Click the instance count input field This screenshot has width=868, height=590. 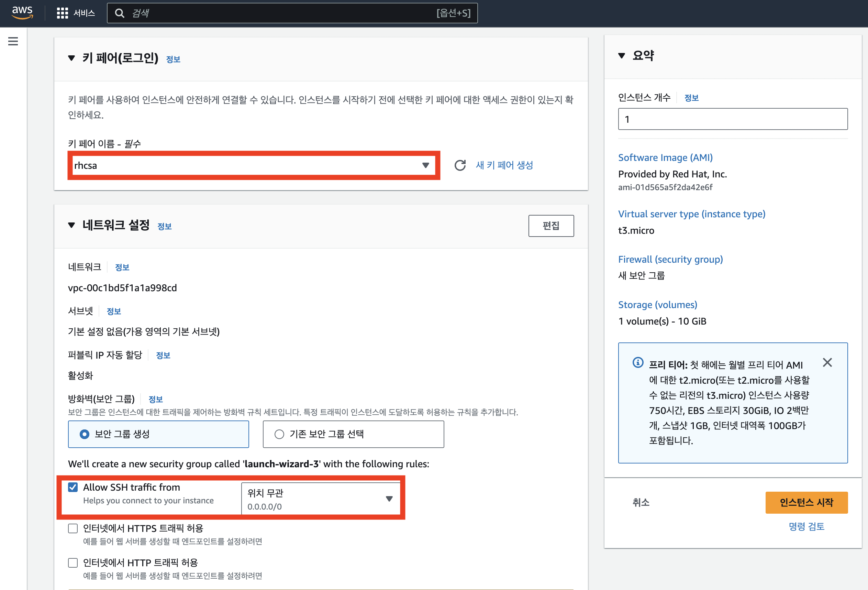732,119
